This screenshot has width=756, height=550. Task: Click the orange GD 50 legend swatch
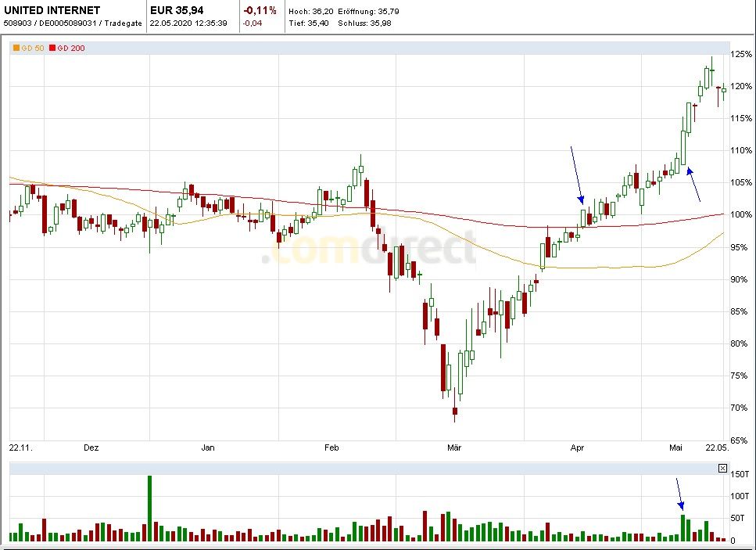coord(16,49)
